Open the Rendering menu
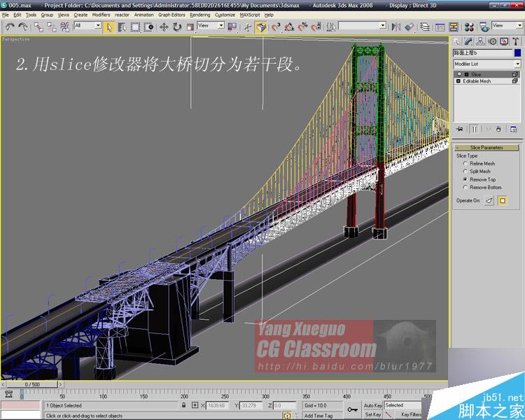The height and width of the screenshot is (420, 525). pyautogui.click(x=200, y=15)
